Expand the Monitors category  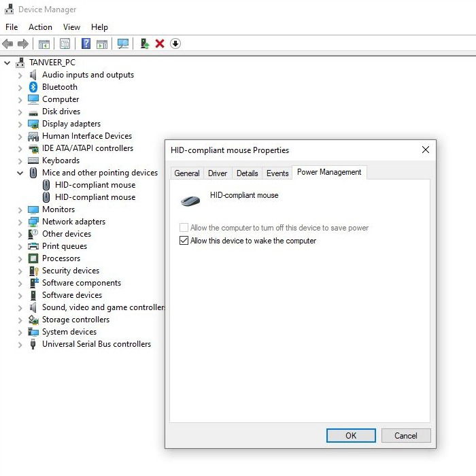[x=20, y=210]
